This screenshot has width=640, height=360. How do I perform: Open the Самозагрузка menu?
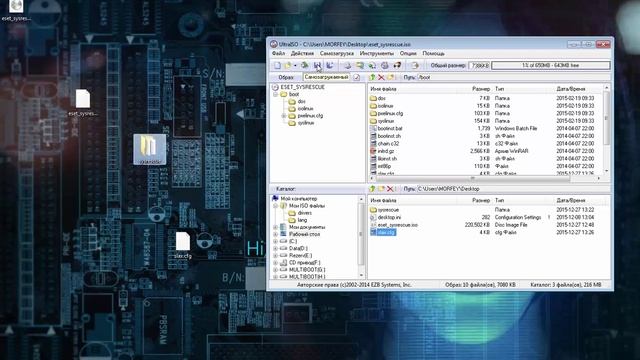click(337, 53)
